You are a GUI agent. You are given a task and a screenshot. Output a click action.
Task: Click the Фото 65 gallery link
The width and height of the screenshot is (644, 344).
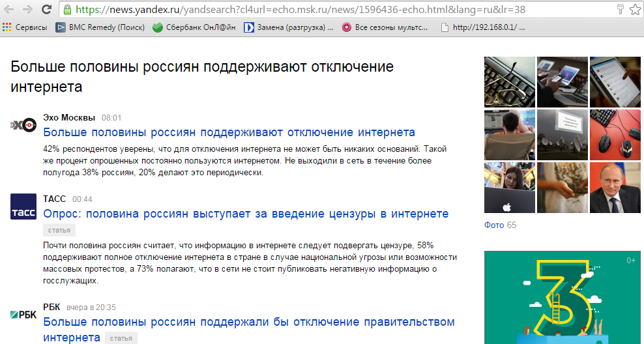pos(500,225)
